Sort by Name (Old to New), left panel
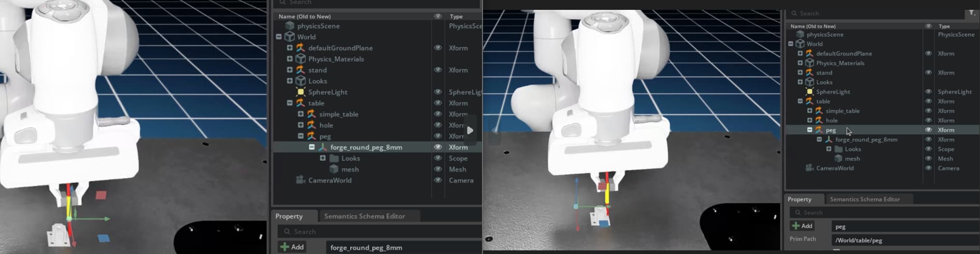 tap(305, 16)
